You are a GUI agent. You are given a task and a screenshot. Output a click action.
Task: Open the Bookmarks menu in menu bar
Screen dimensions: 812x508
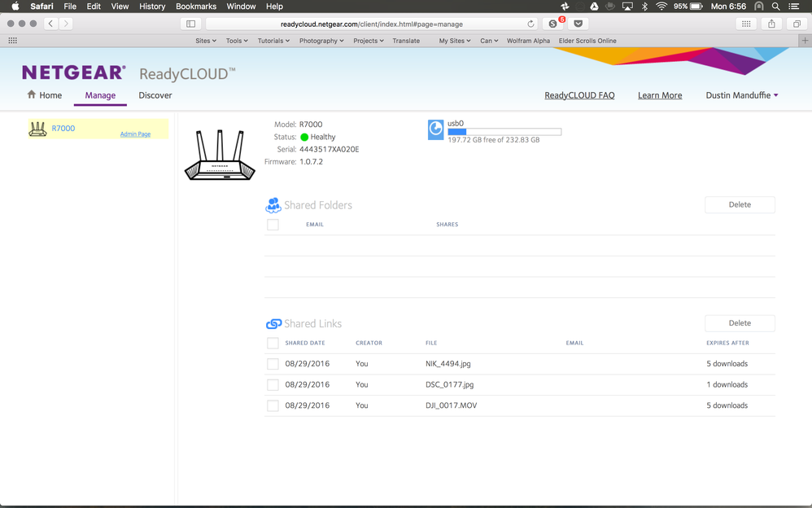tap(195, 7)
